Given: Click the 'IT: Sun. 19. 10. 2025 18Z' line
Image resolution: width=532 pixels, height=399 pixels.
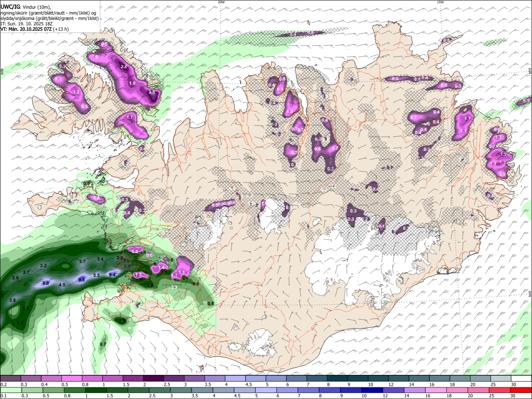Looking at the screenshot, I should coord(27,24).
